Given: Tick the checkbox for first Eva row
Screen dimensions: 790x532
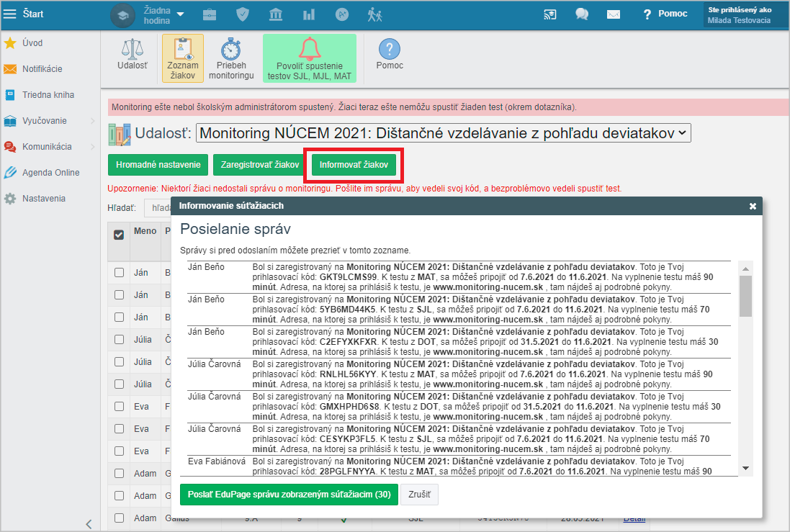Looking at the screenshot, I should (120, 407).
